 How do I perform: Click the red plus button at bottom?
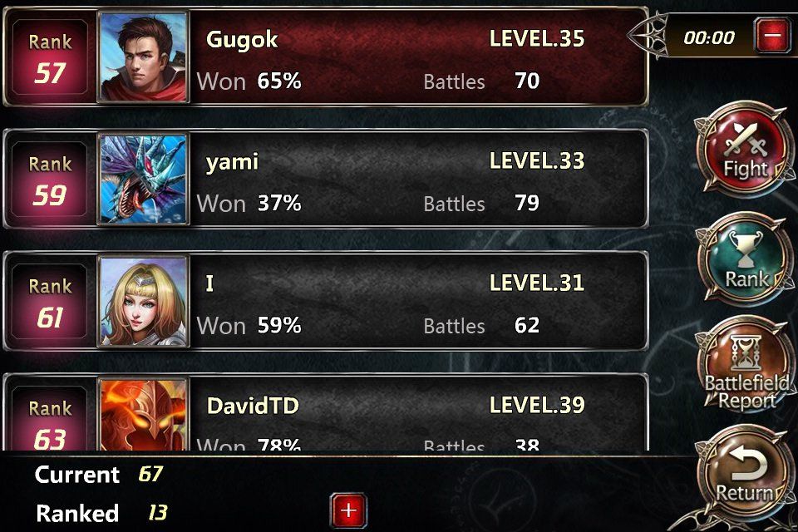pyautogui.click(x=348, y=510)
